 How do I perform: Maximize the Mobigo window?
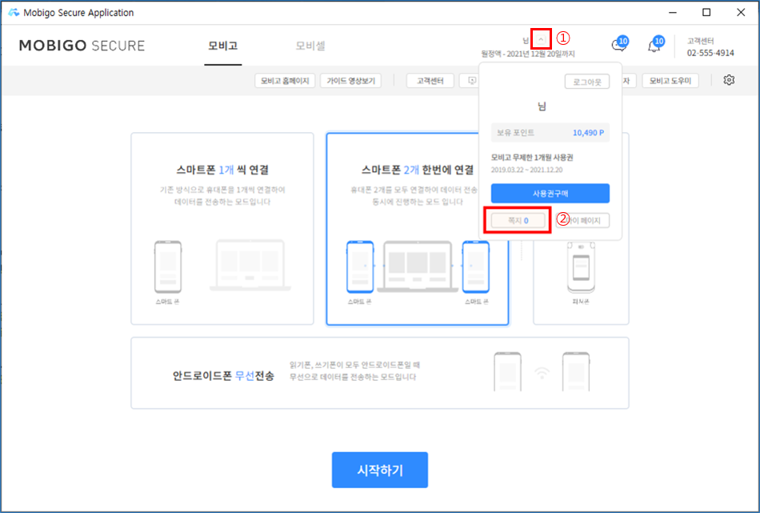tap(707, 13)
